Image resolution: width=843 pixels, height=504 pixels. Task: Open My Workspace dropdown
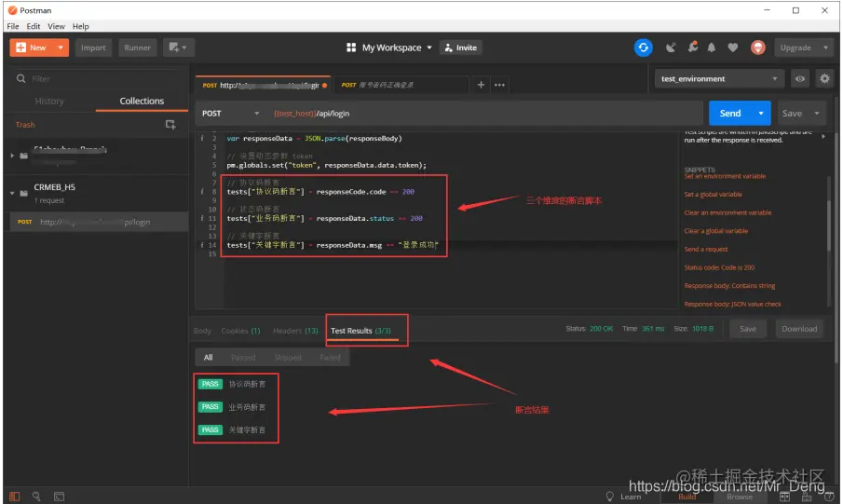click(396, 48)
